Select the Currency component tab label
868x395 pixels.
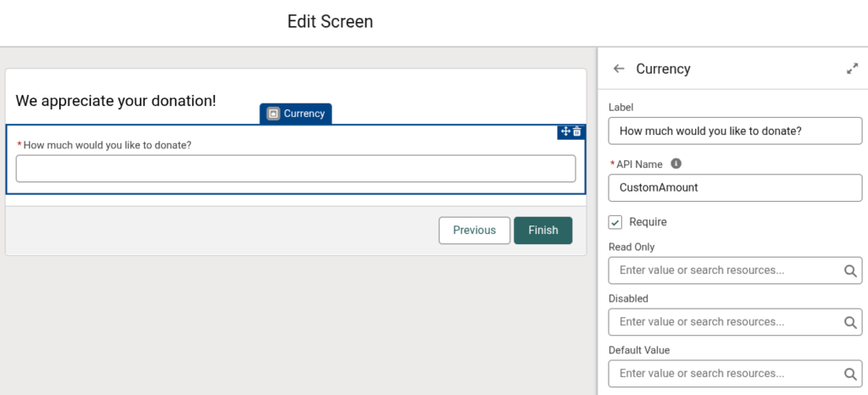pos(304,114)
